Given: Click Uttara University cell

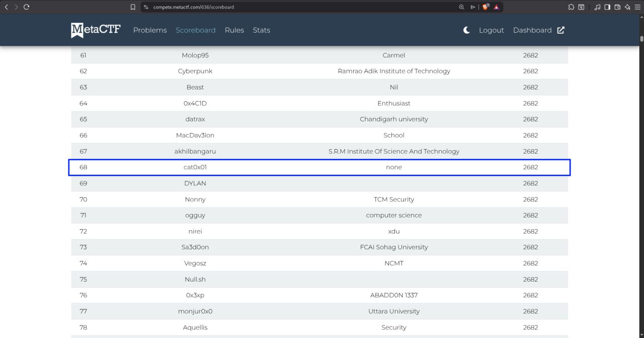Looking at the screenshot, I should pyautogui.click(x=394, y=311).
